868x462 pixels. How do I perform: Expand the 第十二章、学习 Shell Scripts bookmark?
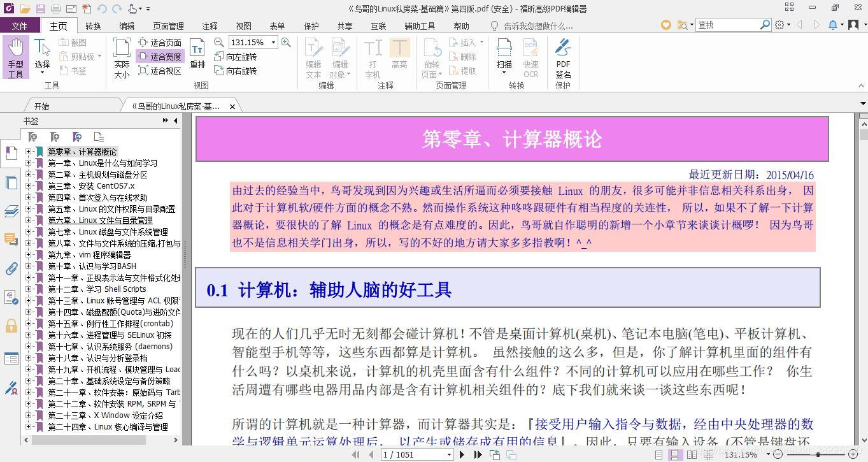(x=28, y=289)
